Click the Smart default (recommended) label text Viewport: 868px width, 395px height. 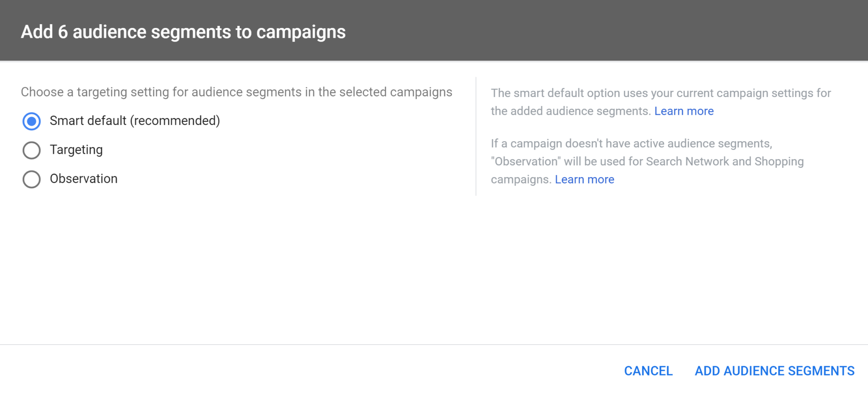(x=135, y=121)
